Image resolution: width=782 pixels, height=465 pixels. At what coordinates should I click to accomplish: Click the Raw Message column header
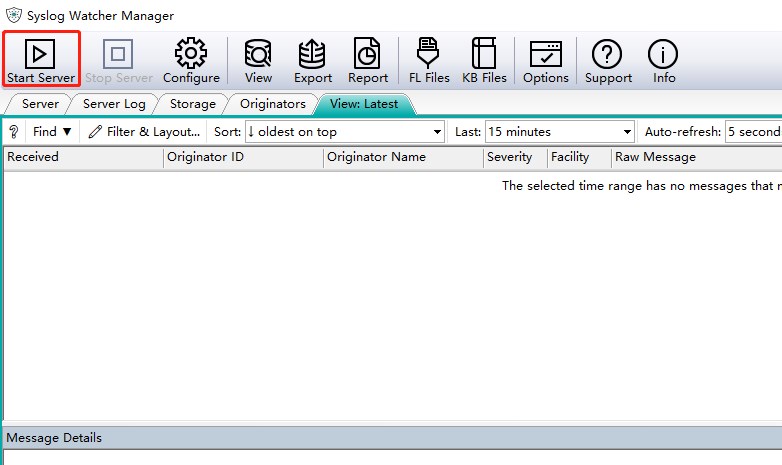(697, 157)
